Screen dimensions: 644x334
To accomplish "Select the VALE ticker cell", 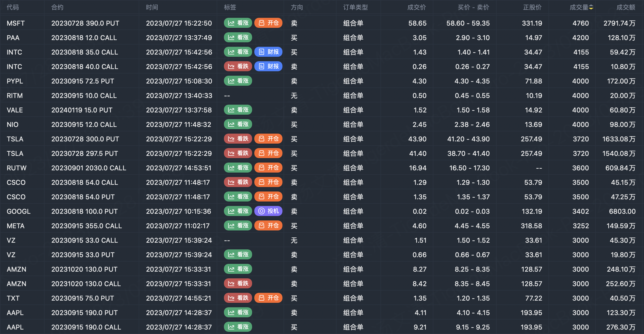I will [15, 110].
